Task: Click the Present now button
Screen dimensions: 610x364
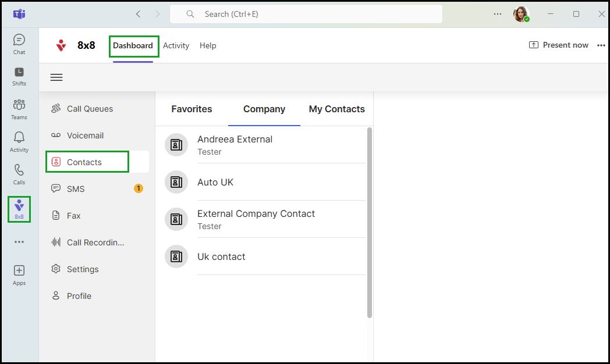Action: [558, 45]
